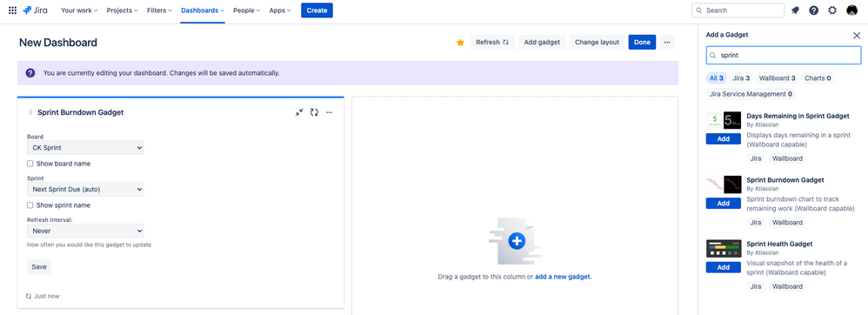Open the app switcher grid icon

click(x=12, y=10)
